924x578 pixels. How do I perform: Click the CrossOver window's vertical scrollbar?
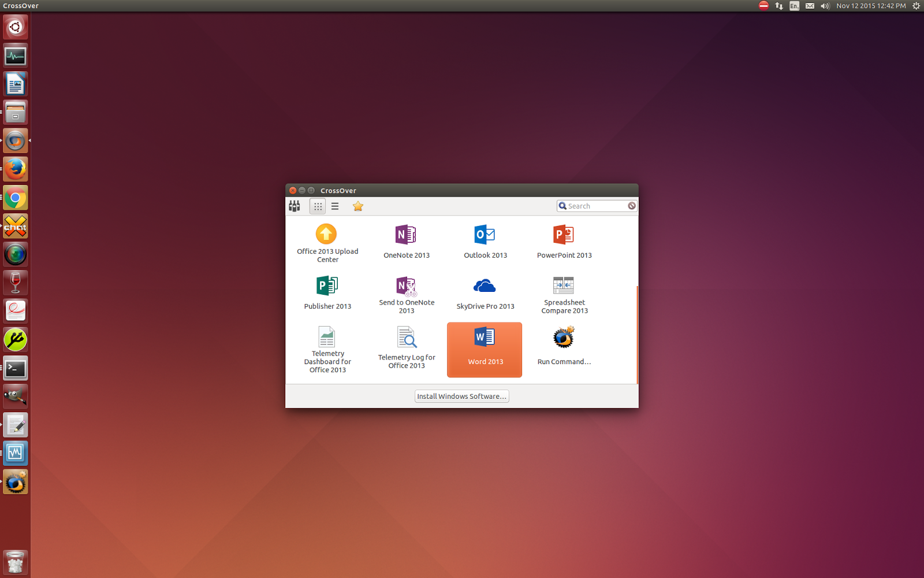[x=637, y=334]
